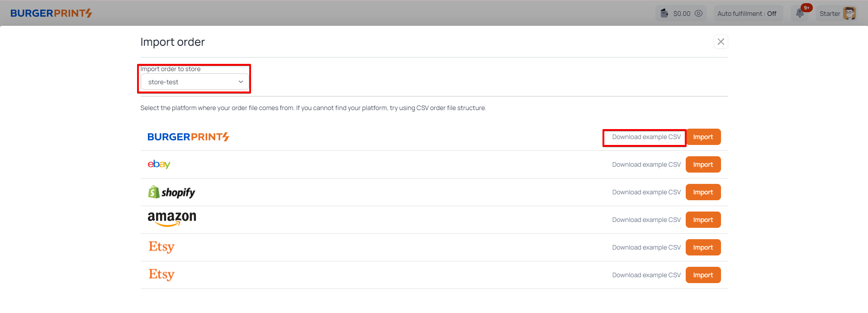Open the notifications bell
868x313 pixels.
[800, 13]
